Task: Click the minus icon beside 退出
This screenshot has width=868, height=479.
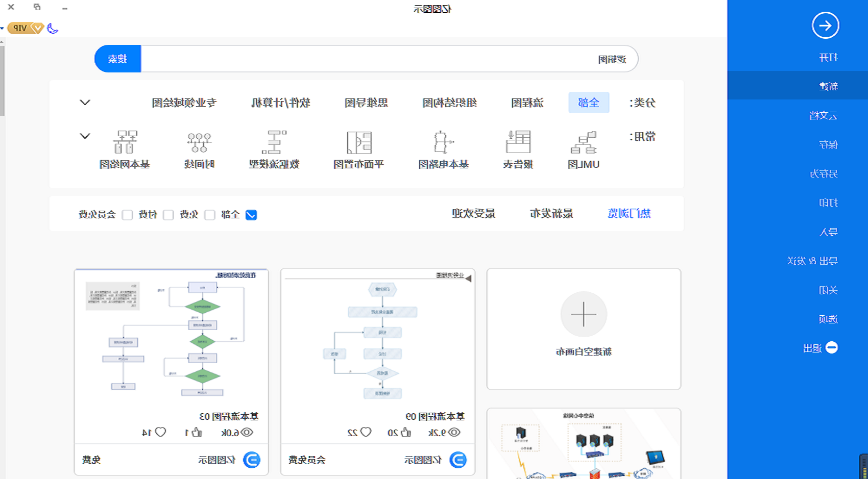Action: click(x=832, y=348)
